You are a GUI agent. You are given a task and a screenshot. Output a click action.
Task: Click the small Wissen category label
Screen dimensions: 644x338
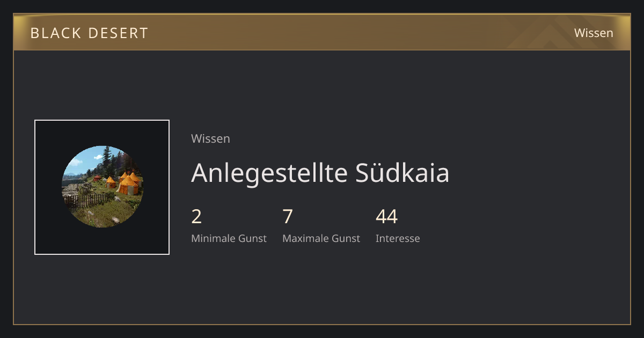click(210, 138)
